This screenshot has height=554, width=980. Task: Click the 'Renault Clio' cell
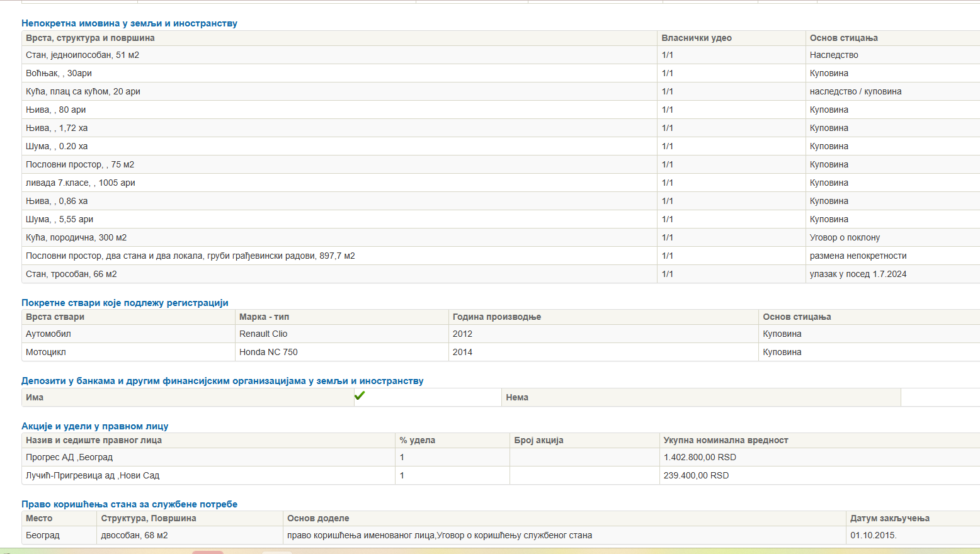[263, 334]
